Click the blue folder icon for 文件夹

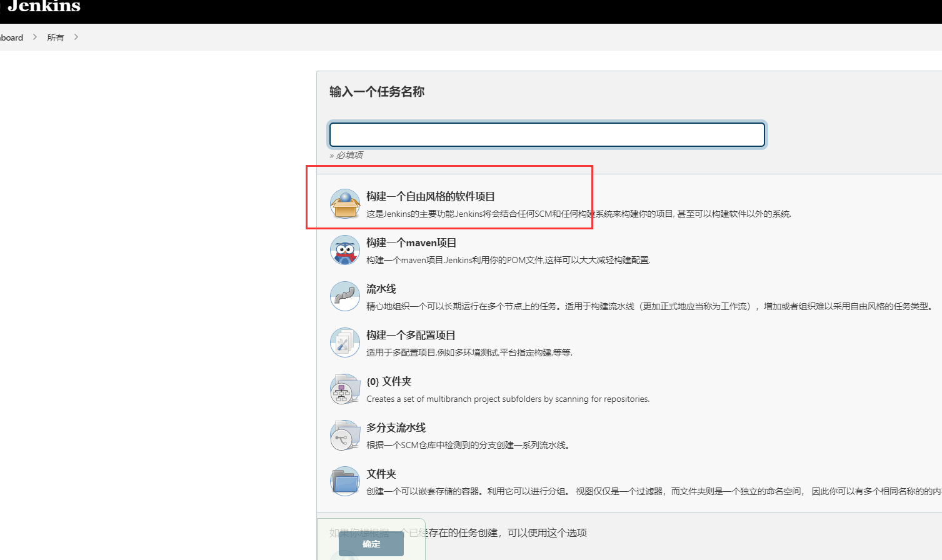pos(345,481)
